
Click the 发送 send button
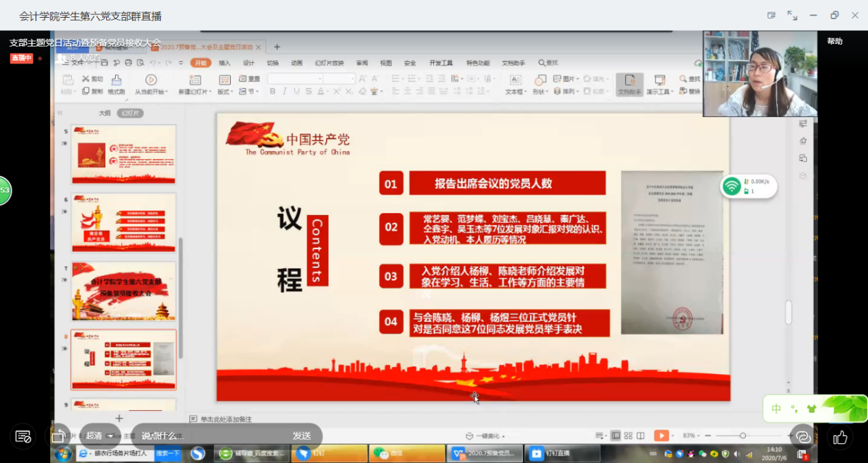point(302,436)
